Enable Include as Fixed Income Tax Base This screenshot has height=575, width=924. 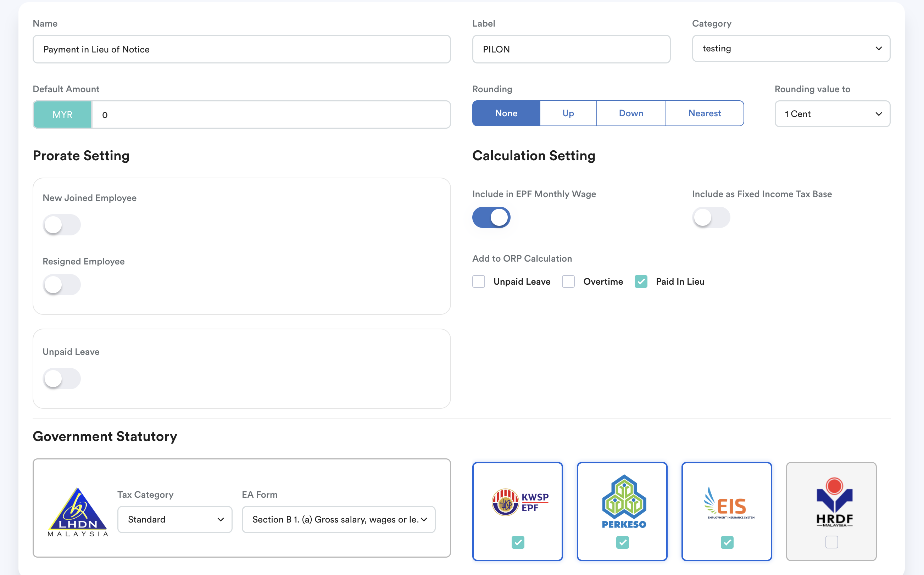pyautogui.click(x=711, y=218)
